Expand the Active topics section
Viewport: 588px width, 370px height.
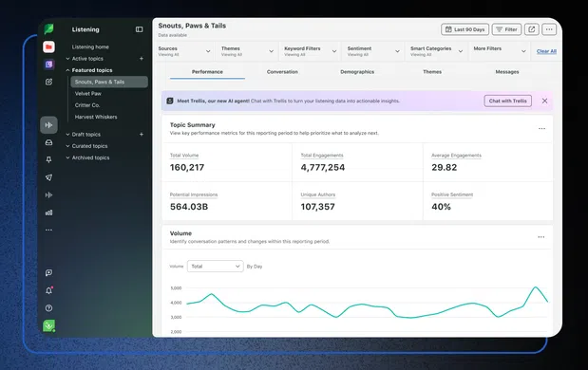coord(85,59)
